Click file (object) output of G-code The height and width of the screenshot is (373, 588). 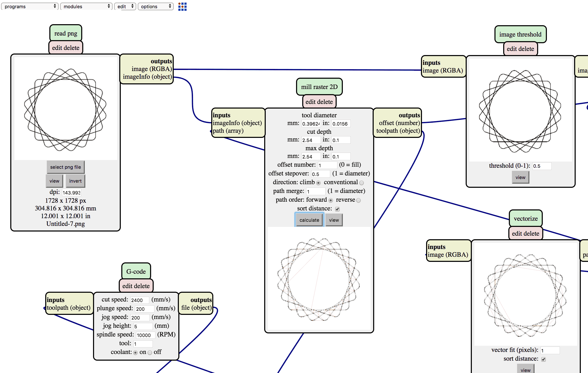coord(196,308)
